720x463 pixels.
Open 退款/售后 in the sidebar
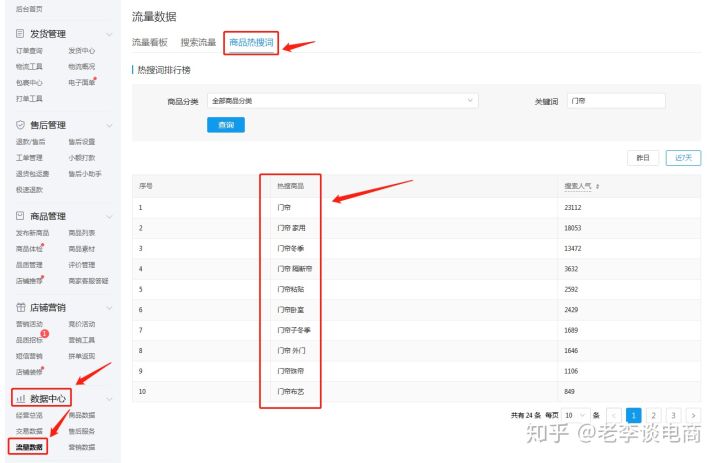coord(30,141)
